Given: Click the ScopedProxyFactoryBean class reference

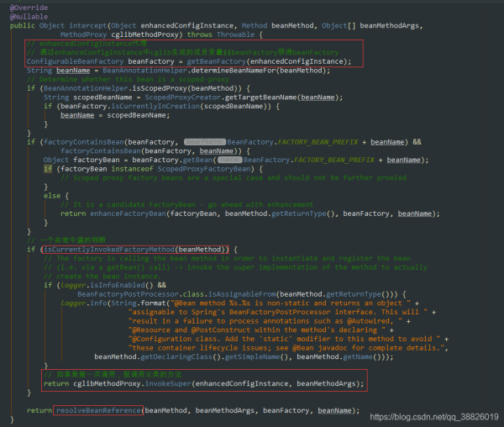Looking at the screenshot, I should click(x=204, y=169).
